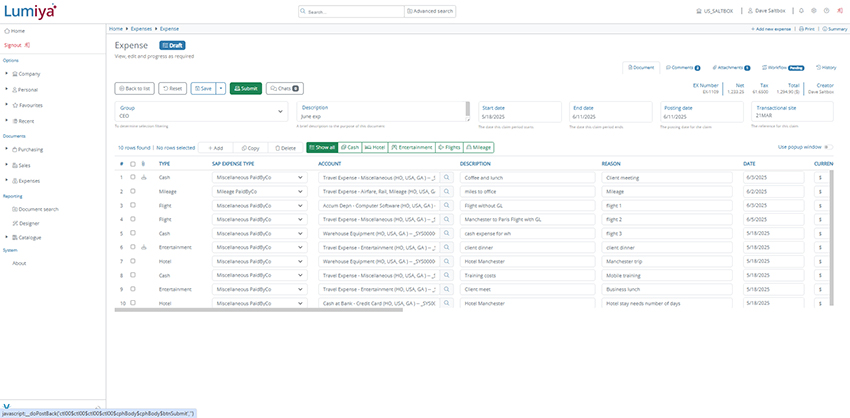Switch to History tab
Viewport: 850px width, 418px height.
(826, 68)
